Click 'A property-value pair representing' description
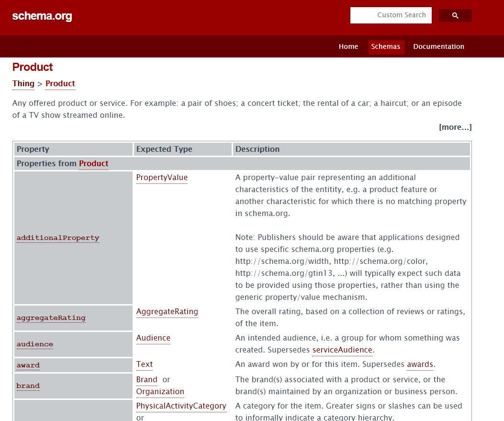504x421 pixels. point(351,195)
